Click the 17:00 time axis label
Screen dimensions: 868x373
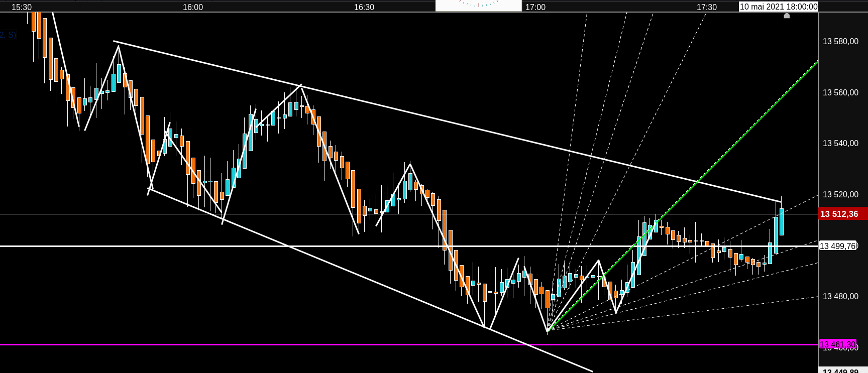[535, 7]
